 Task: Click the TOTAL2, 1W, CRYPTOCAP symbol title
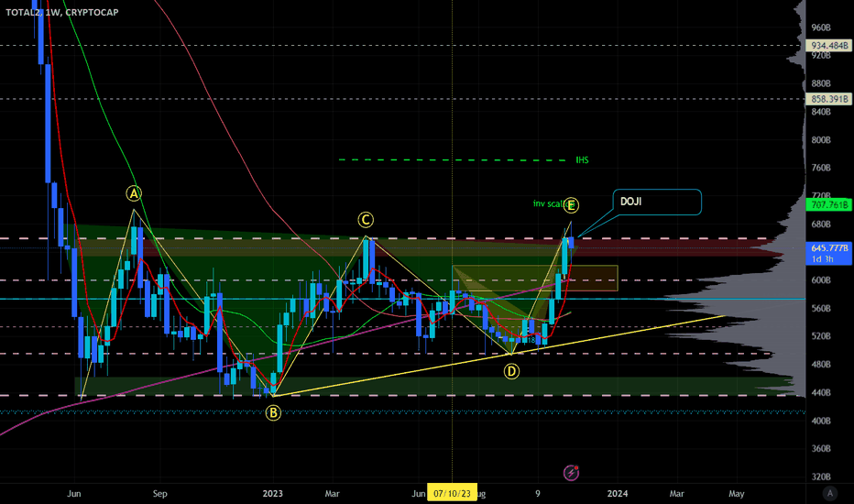click(x=62, y=12)
